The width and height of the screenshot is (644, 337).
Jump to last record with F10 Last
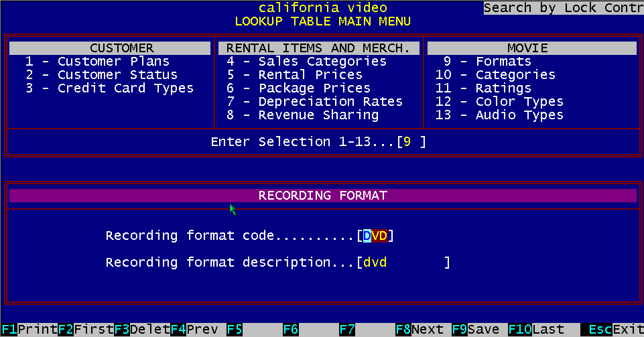(536, 330)
